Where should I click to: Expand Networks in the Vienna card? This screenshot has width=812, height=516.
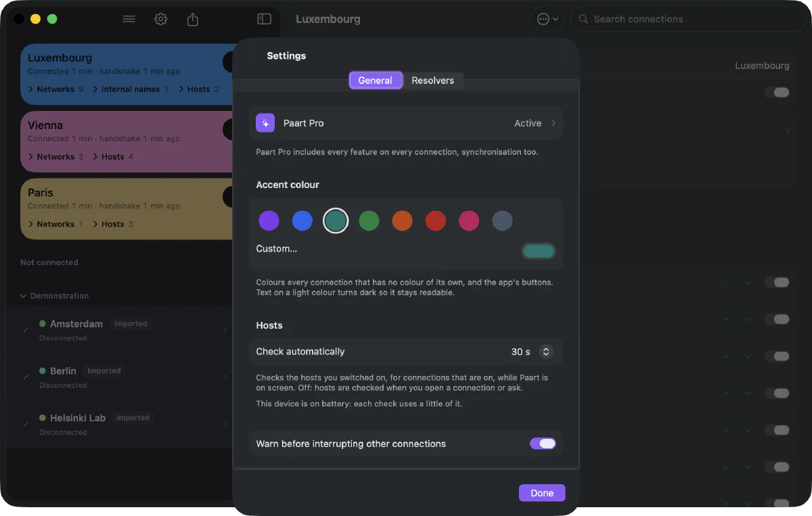click(55, 157)
